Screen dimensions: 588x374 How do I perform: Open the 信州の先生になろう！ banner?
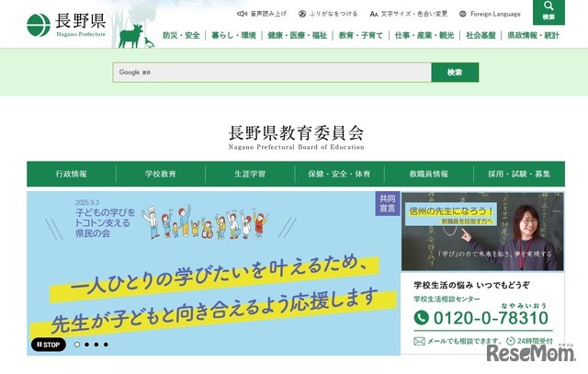point(482,232)
